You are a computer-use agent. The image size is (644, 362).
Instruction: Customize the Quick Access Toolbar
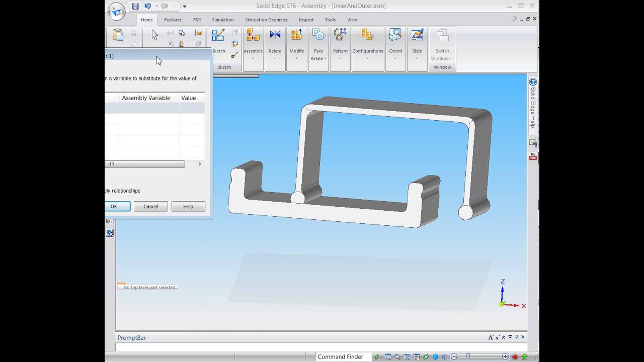coord(185,6)
